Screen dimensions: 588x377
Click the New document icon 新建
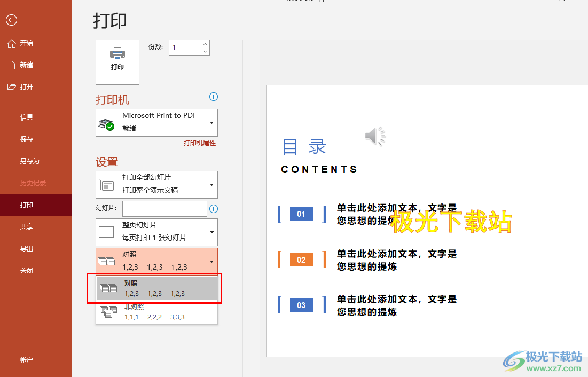point(12,65)
